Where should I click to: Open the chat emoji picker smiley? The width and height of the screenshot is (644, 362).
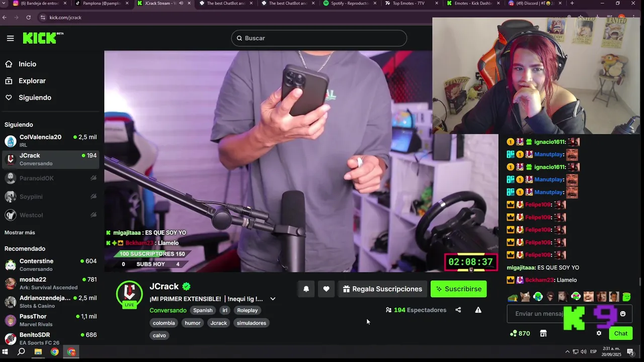(x=623, y=314)
